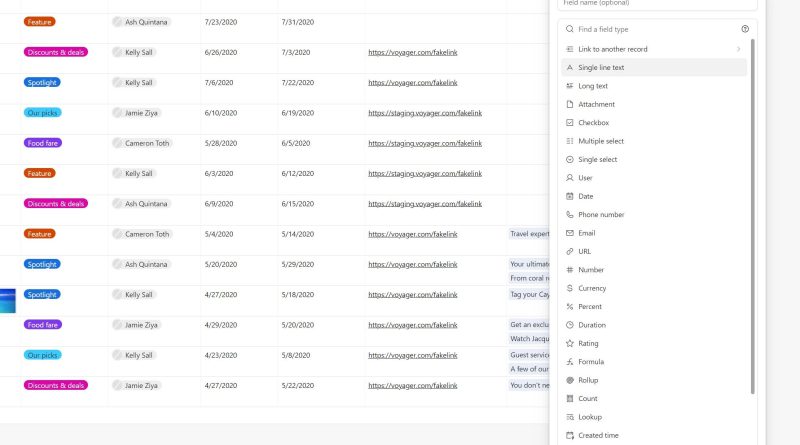
Task: Expand the Link to another record submenu arrow
Action: point(738,49)
